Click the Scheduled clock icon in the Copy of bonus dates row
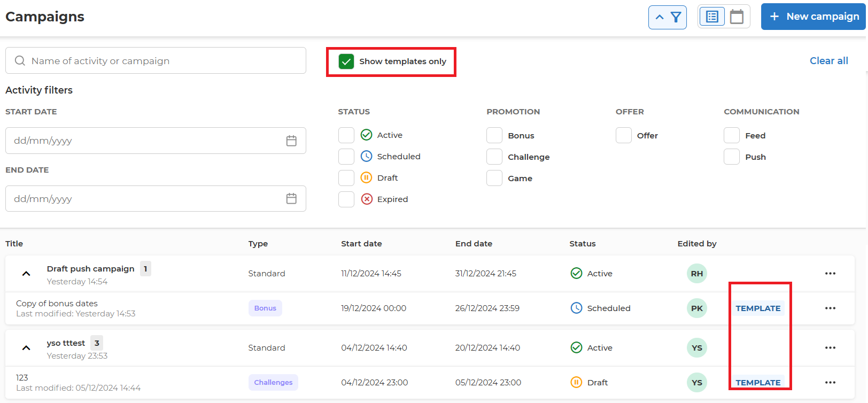The height and width of the screenshot is (403, 868). click(576, 308)
